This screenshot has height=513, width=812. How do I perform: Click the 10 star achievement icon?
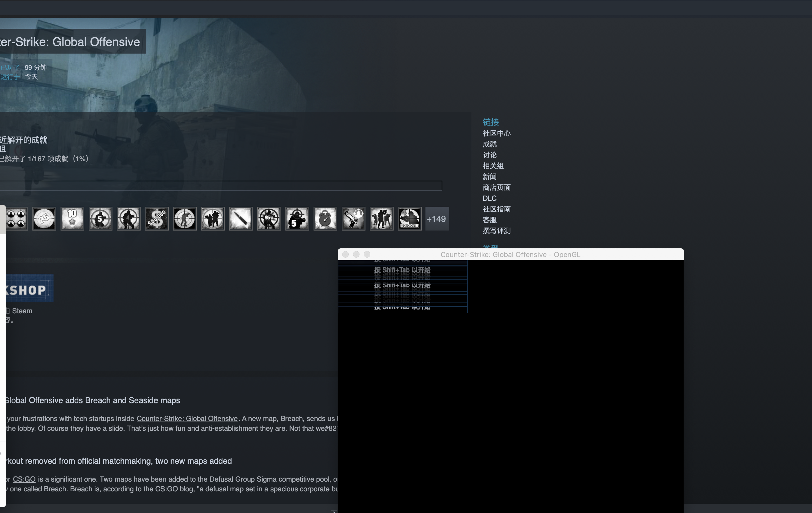(x=72, y=219)
